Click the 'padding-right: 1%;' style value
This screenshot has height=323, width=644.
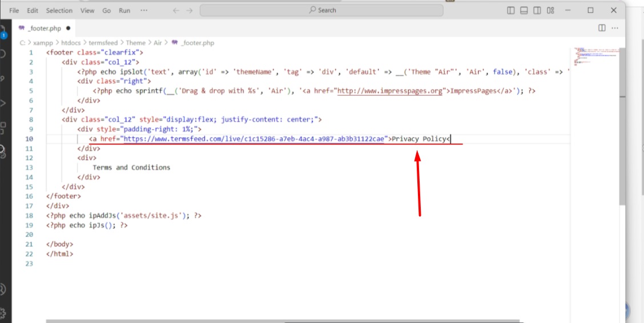pos(158,130)
